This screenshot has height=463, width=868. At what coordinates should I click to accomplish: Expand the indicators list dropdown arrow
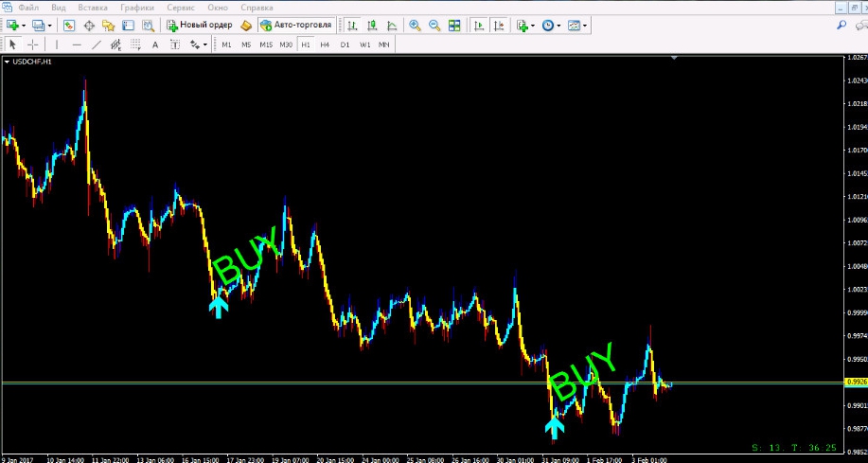(534, 26)
